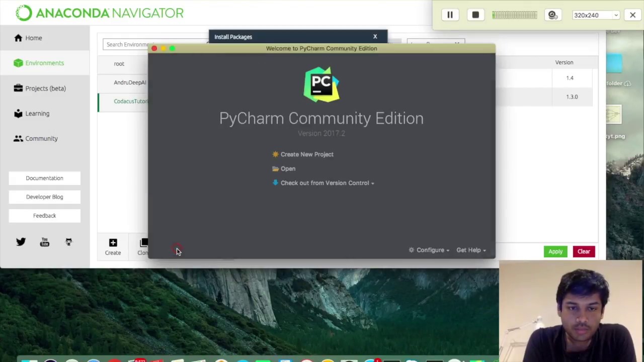Screen dimensions: 644x362
Task: Click the Version column header
Action: pos(564,62)
